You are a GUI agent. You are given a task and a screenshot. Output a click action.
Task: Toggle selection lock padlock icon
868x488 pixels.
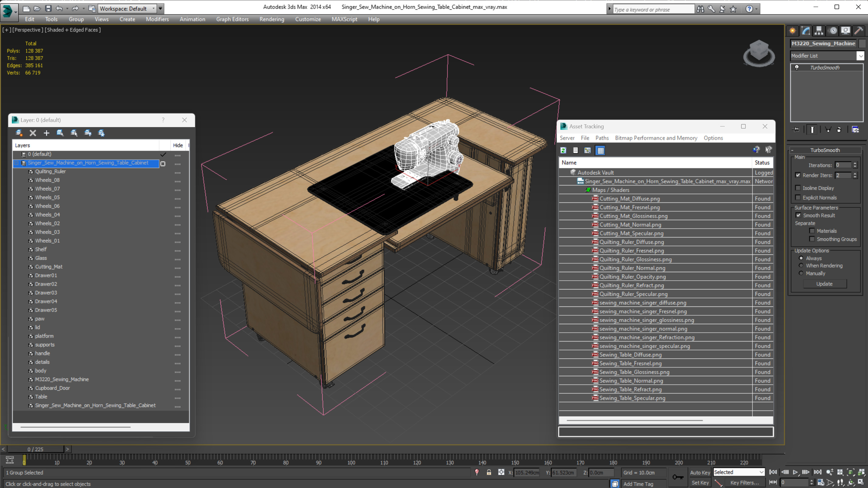489,472
